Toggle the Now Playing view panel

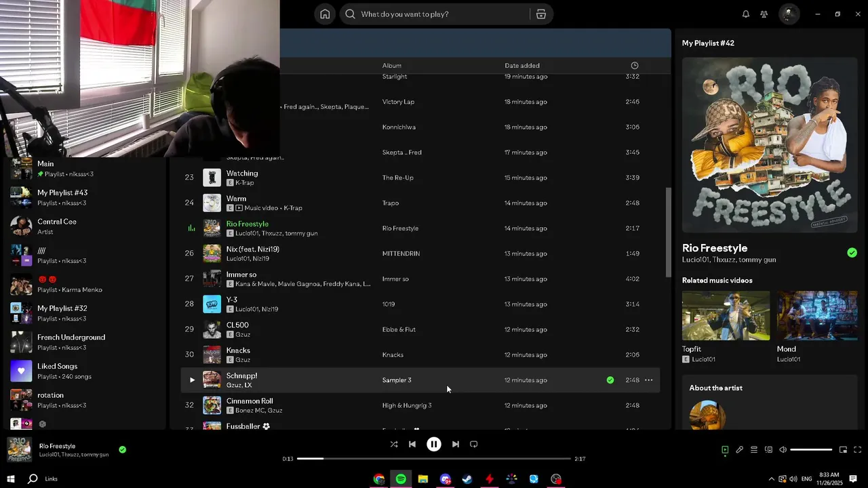pyautogui.click(x=725, y=449)
